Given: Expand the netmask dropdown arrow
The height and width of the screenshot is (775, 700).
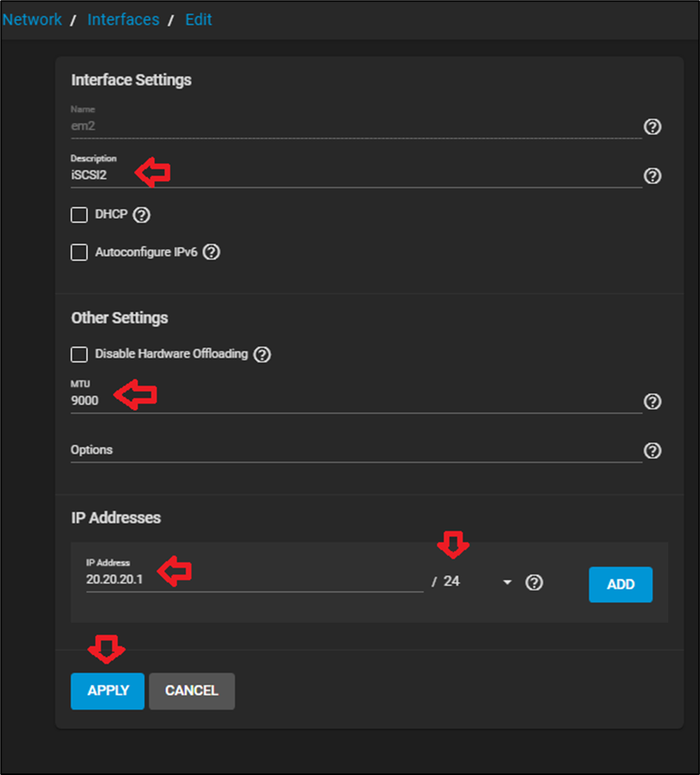Looking at the screenshot, I should click(x=507, y=582).
